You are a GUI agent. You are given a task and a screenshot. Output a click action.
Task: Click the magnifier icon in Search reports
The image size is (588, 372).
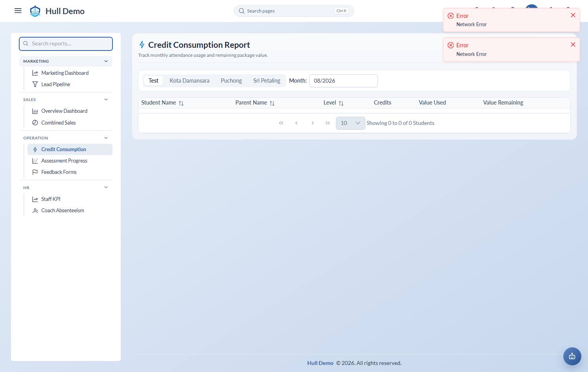click(x=26, y=43)
